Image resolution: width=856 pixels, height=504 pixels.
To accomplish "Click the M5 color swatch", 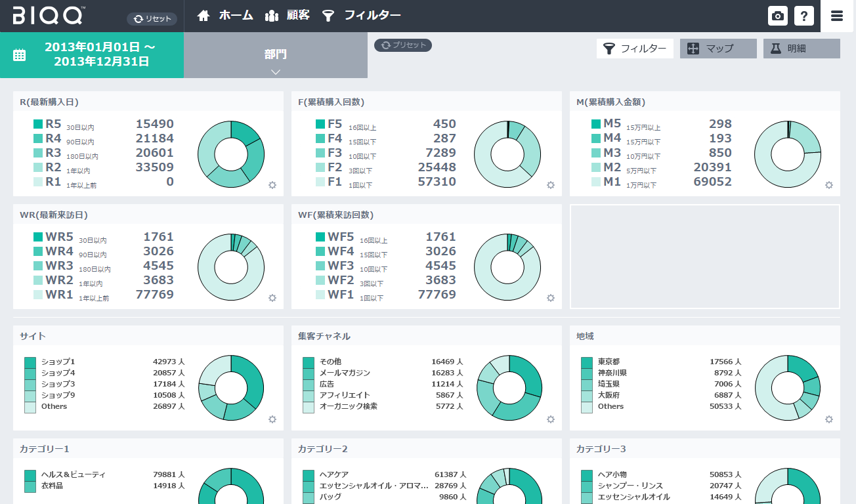I will pyautogui.click(x=596, y=124).
